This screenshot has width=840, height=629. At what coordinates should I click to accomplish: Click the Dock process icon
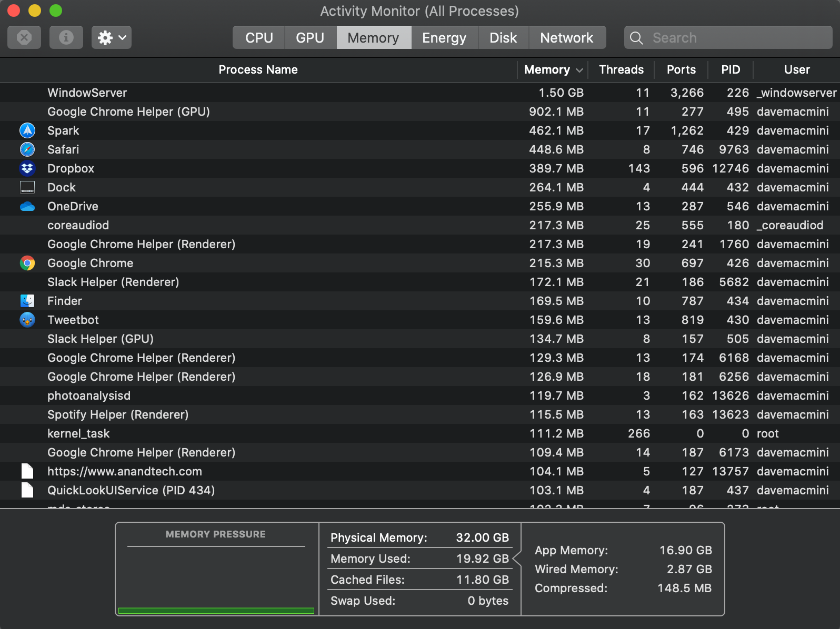coord(27,187)
